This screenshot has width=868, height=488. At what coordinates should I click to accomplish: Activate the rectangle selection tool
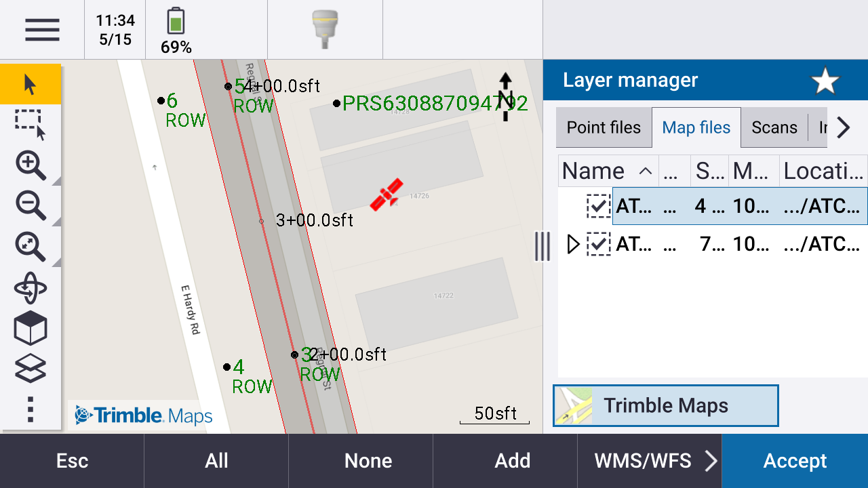click(29, 124)
